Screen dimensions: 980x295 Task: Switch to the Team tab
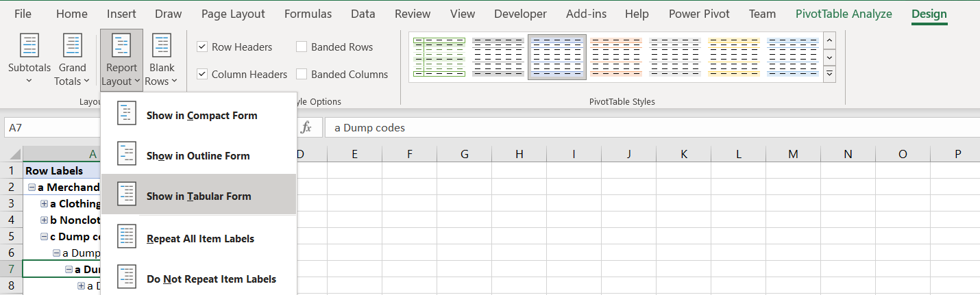762,14
